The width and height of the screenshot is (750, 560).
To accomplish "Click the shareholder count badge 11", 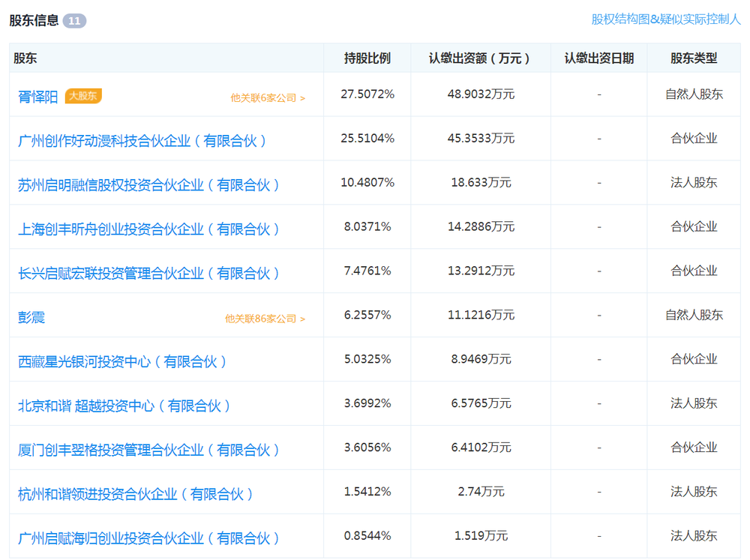I will (74, 21).
